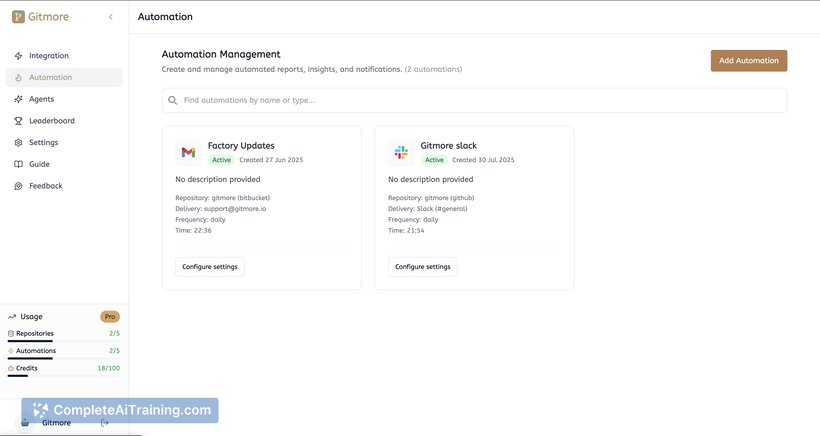Image resolution: width=820 pixels, height=436 pixels.
Task: Click the Integration lightning bolt icon
Action: [x=18, y=55]
